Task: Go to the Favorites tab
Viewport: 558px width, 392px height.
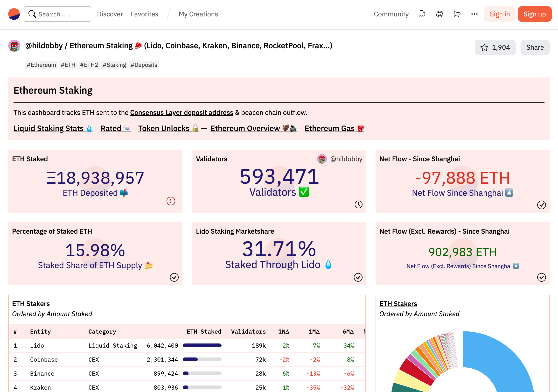Action: [144, 14]
